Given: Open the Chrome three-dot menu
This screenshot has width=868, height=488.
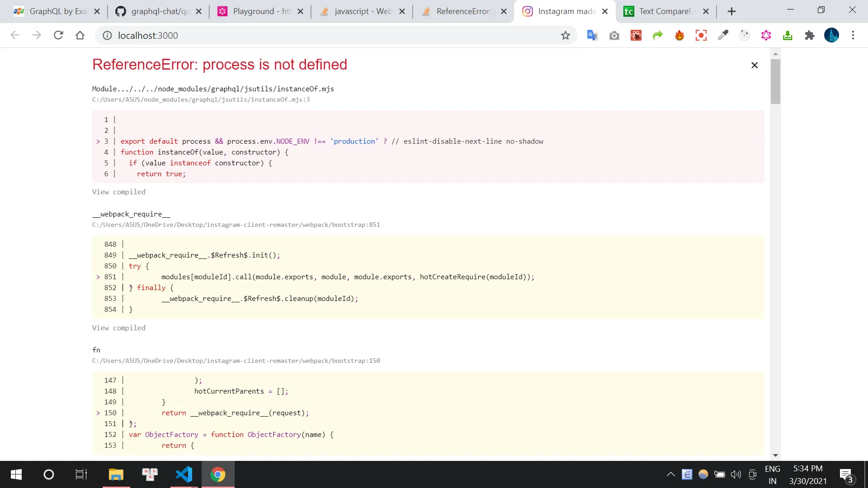Looking at the screenshot, I should tap(853, 35).
